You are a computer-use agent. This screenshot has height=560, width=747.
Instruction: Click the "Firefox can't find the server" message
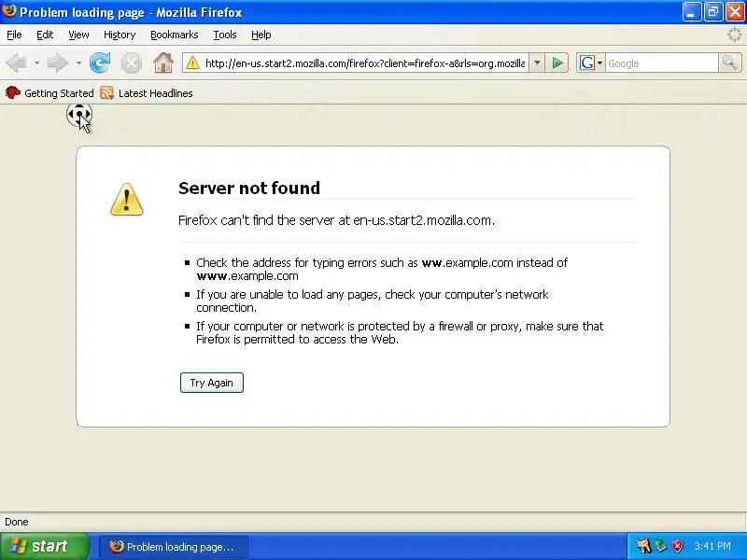[x=336, y=220]
